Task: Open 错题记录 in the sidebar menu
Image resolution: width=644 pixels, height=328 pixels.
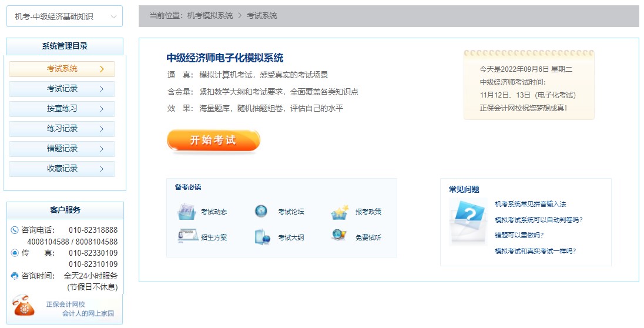Action: pyautogui.click(x=62, y=149)
